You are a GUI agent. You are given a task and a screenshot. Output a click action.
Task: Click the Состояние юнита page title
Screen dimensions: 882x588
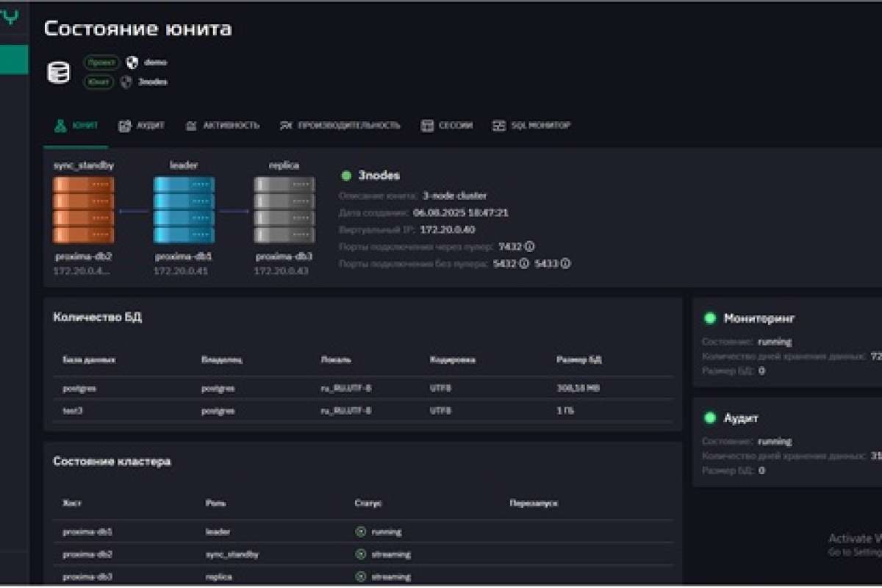[138, 29]
